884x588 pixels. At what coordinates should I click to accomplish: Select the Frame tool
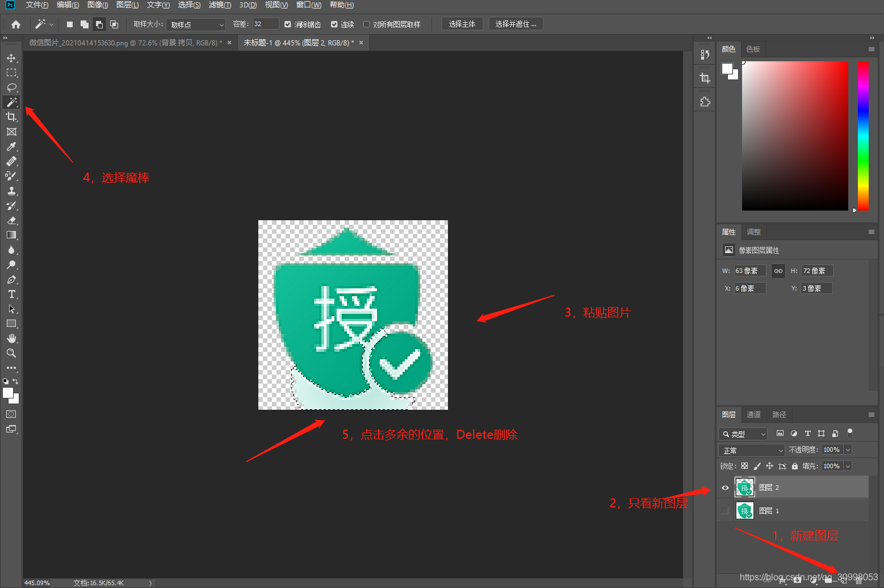pos(11,132)
